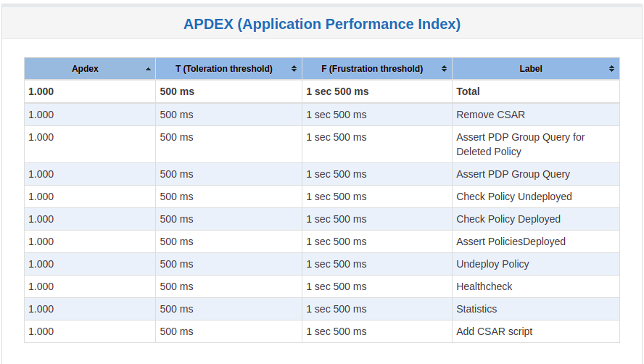Sort table by Apdex header
644x364 pixels.
tap(85, 69)
